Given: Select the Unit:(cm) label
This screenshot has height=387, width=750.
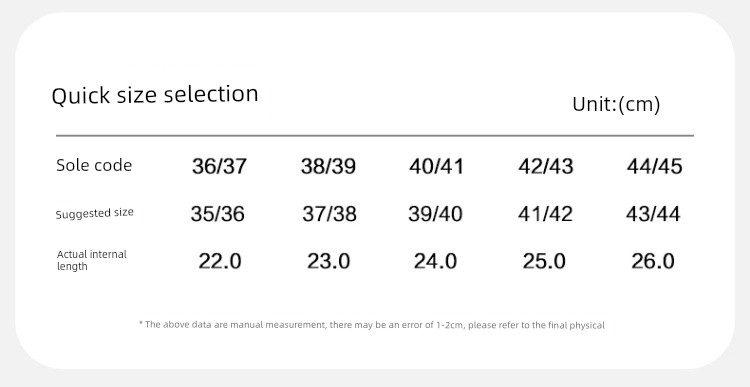Looking at the screenshot, I should (x=616, y=104).
